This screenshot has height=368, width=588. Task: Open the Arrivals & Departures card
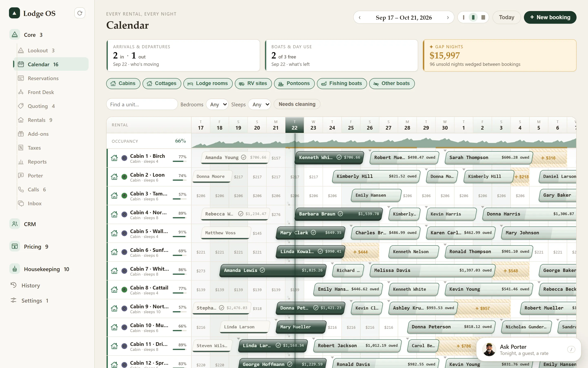click(183, 55)
